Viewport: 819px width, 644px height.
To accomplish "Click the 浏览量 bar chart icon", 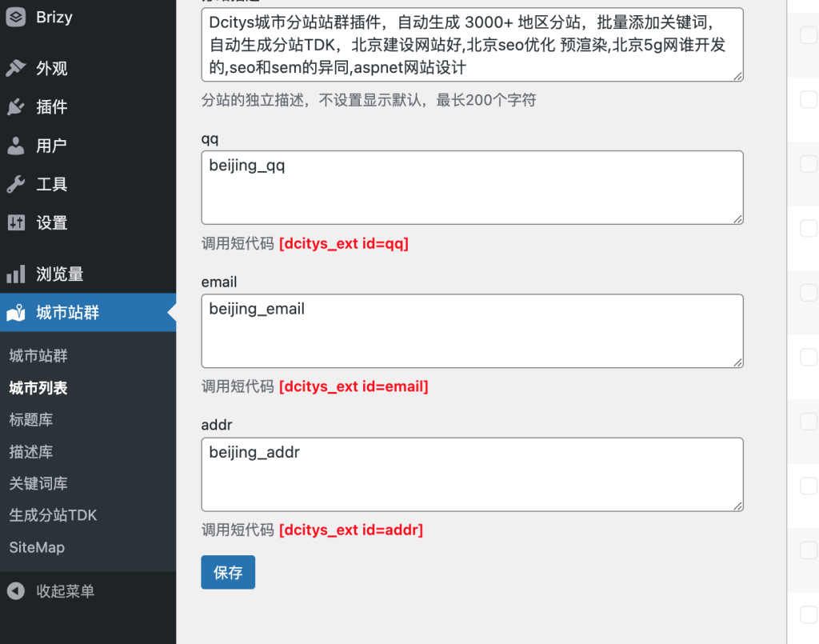I will [x=16, y=274].
